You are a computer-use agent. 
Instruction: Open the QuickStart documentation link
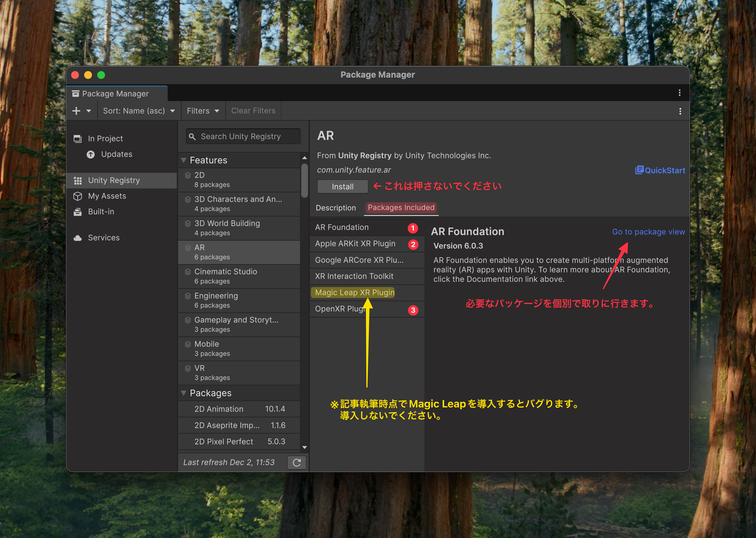click(660, 171)
